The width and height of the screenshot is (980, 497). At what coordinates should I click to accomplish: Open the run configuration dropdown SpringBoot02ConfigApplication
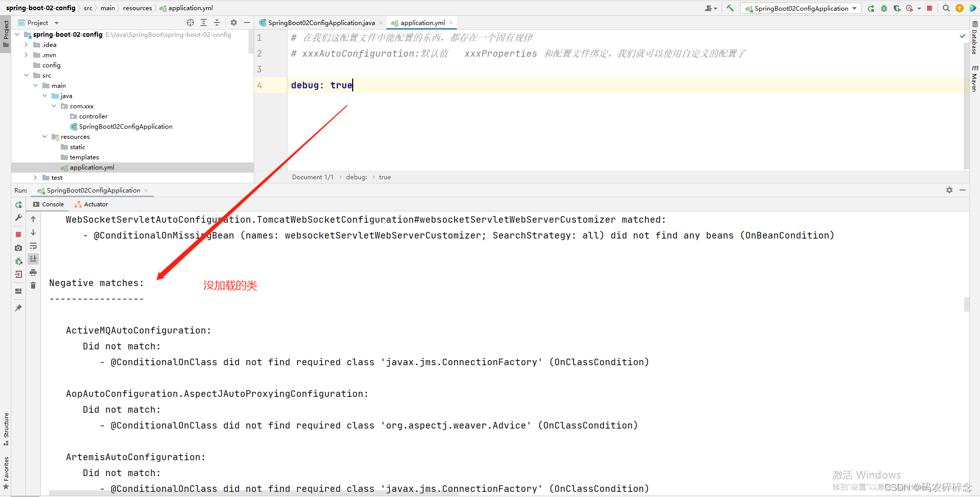(800, 8)
